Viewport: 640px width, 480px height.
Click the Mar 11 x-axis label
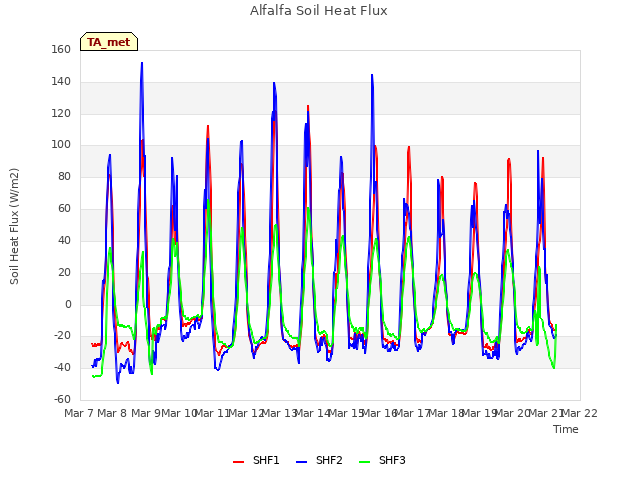point(212,413)
